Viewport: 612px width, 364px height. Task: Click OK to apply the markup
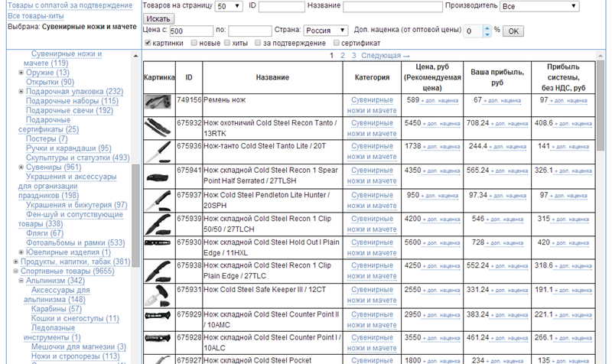pyautogui.click(x=513, y=31)
